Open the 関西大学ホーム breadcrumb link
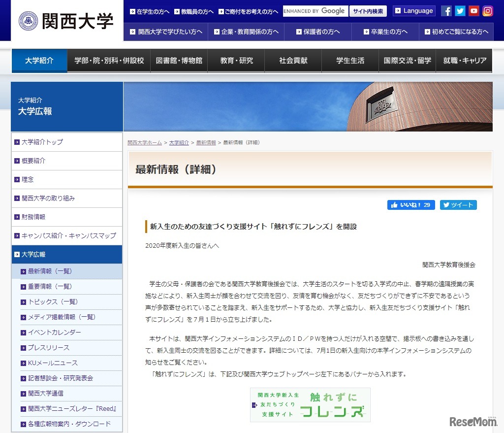The image size is (504, 433). tap(145, 142)
